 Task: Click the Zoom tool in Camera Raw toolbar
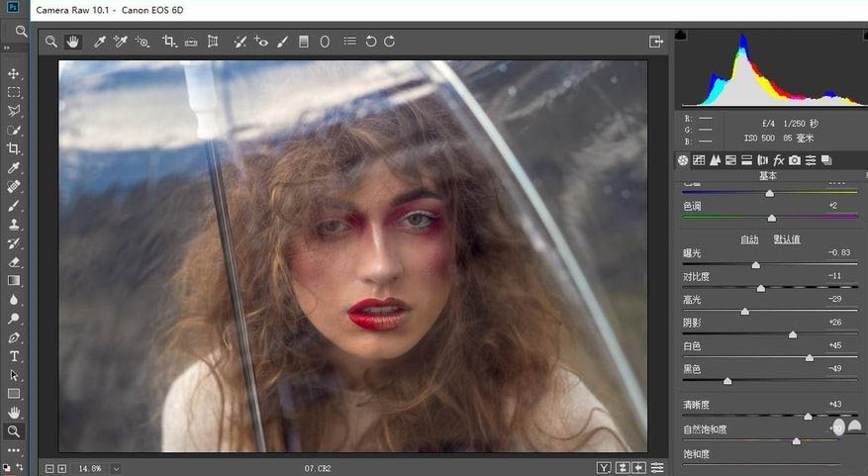50,42
